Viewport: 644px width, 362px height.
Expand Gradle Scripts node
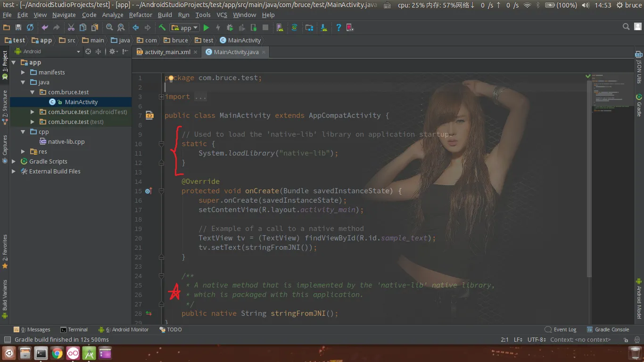click(13, 161)
